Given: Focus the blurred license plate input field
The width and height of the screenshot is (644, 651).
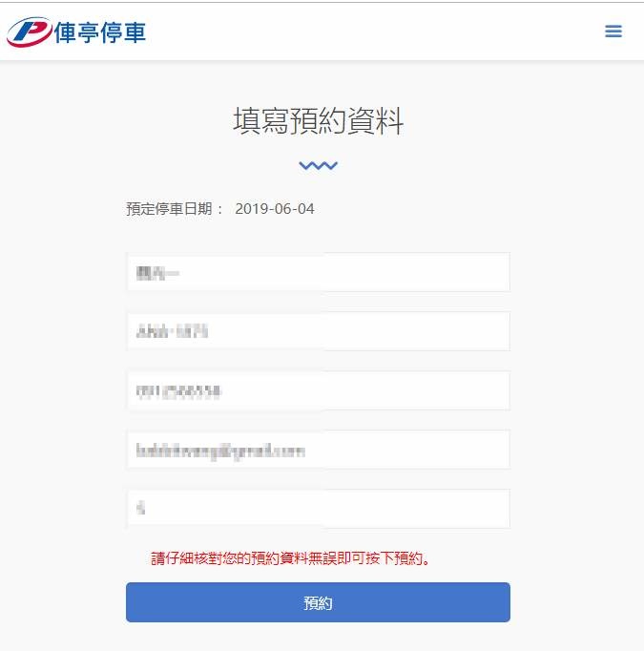Looking at the screenshot, I should coord(319,331).
